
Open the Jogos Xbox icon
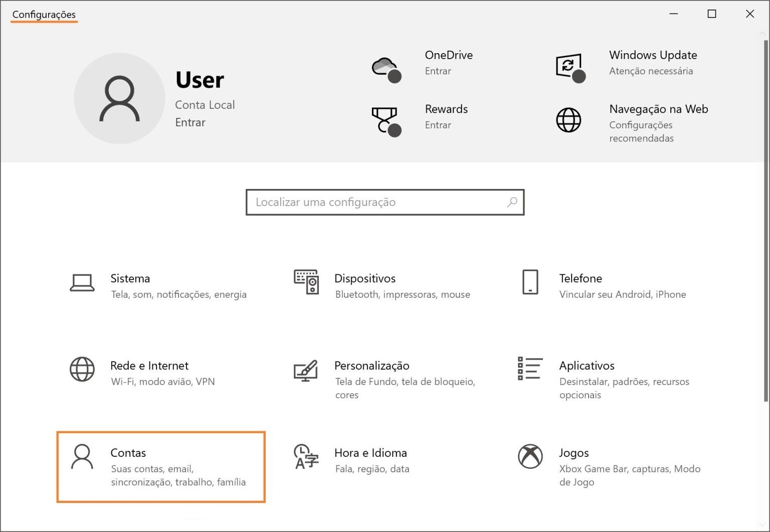(x=530, y=456)
